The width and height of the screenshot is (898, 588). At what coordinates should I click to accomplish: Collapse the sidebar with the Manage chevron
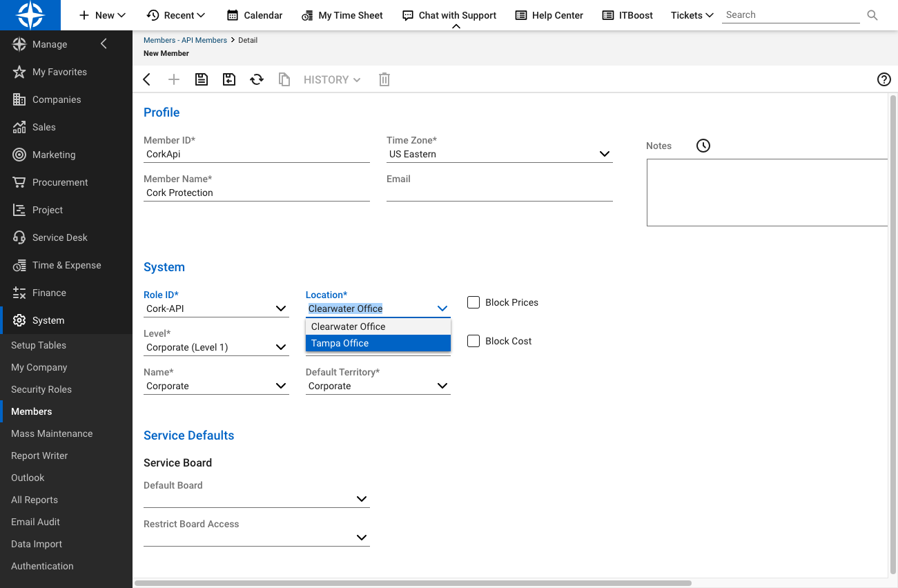pos(104,44)
